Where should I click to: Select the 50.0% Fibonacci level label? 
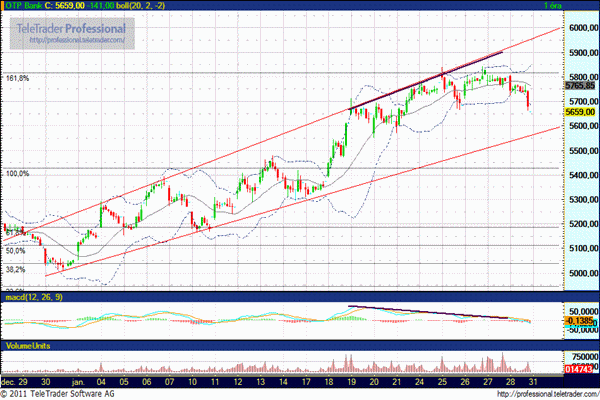[14, 251]
